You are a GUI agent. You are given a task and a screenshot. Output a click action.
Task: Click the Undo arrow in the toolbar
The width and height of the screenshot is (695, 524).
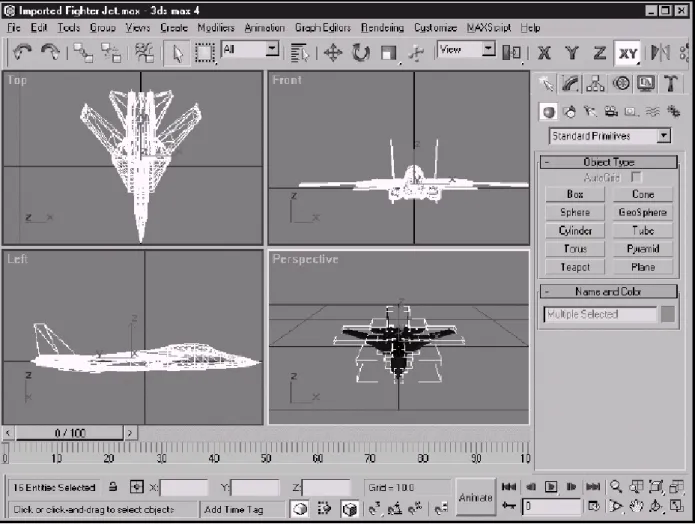pyautogui.click(x=22, y=52)
